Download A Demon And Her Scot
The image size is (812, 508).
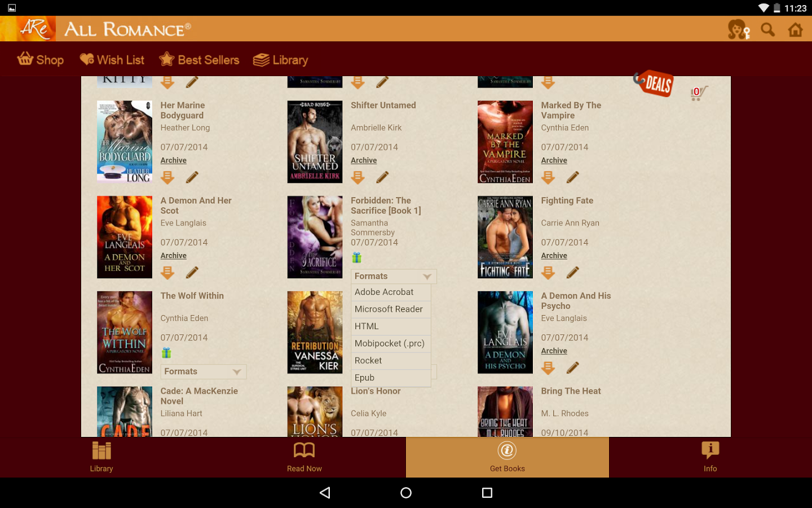pos(167,273)
